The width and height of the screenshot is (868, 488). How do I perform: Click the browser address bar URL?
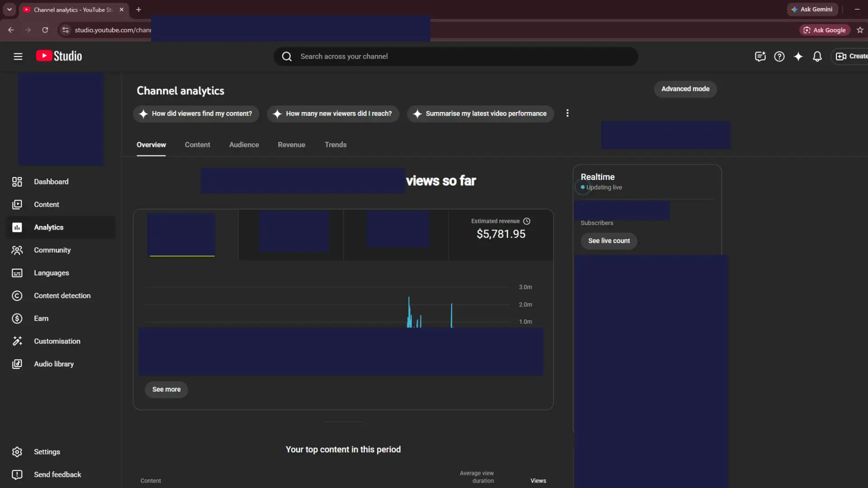[113, 30]
